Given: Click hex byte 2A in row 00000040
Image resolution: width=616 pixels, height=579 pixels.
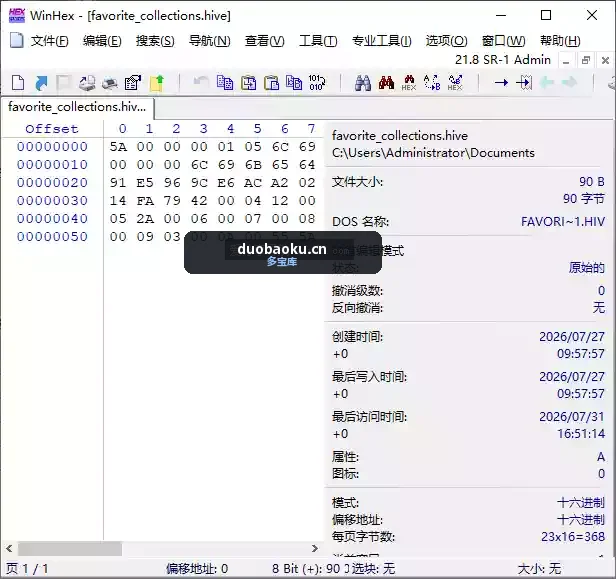Looking at the screenshot, I should tap(145, 218).
